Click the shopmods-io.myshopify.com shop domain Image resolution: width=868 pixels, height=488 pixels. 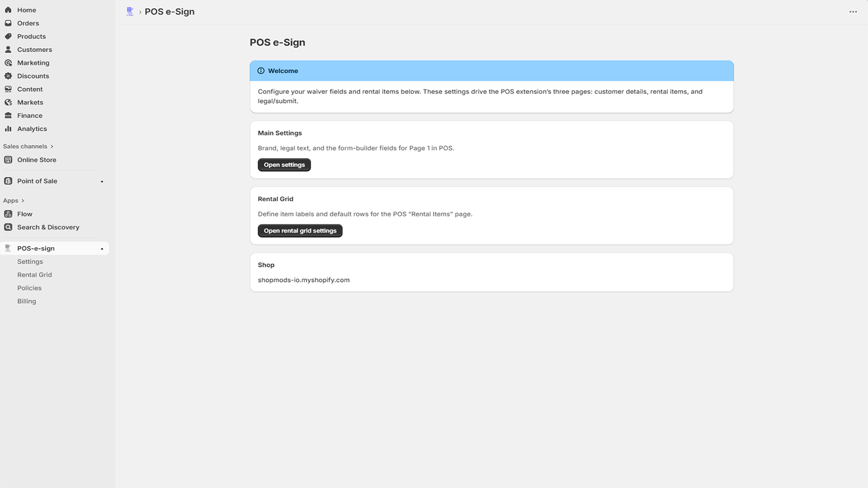point(304,280)
